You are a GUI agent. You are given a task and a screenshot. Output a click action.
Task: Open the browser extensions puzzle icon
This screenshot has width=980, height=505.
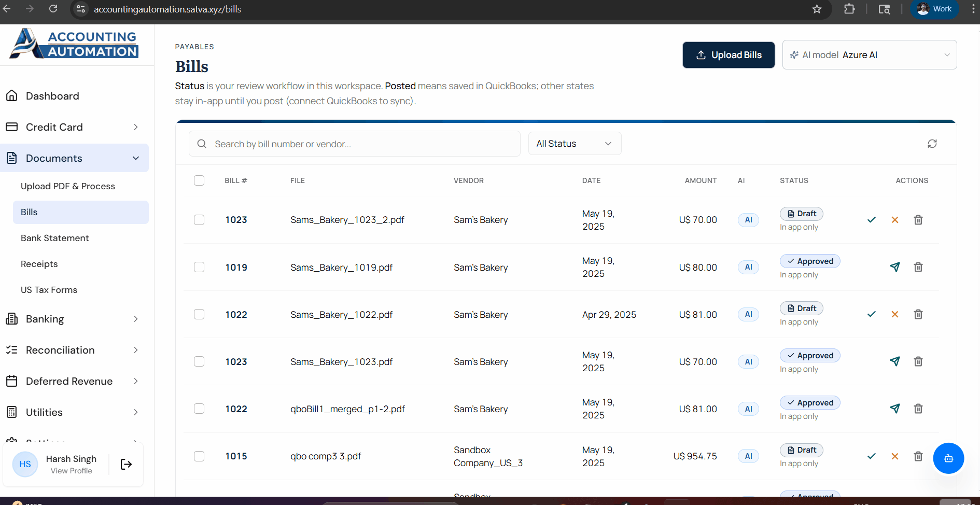[x=849, y=9]
